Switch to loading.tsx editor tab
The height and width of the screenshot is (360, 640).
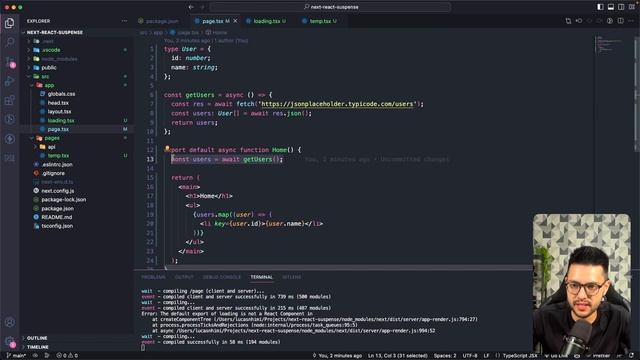(x=266, y=21)
